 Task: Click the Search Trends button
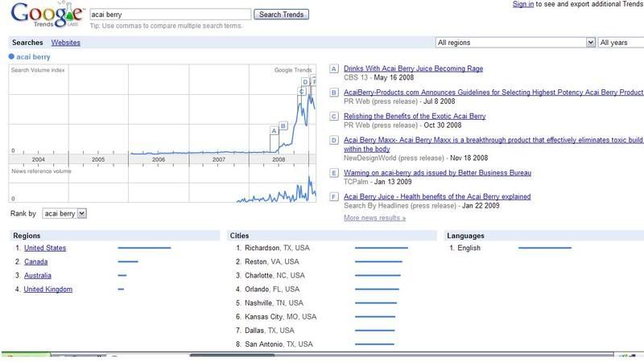[x=281, y=14]
